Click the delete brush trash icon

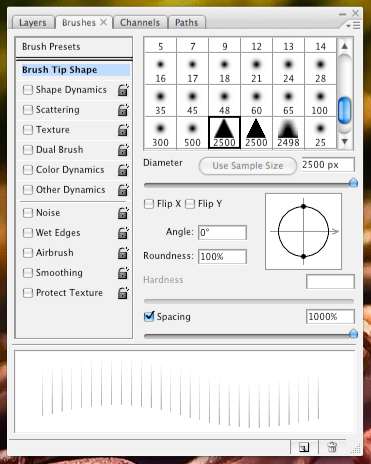pyautogui.click(x=332, y=447)
